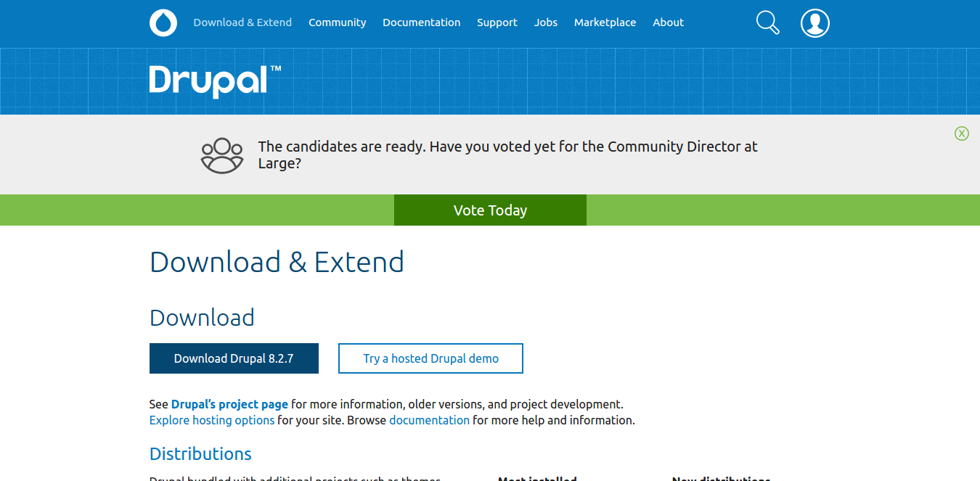Open the Jobs menu item
Image resolution: width=980 pixels, height=481 pixels.
coord(546,22)
